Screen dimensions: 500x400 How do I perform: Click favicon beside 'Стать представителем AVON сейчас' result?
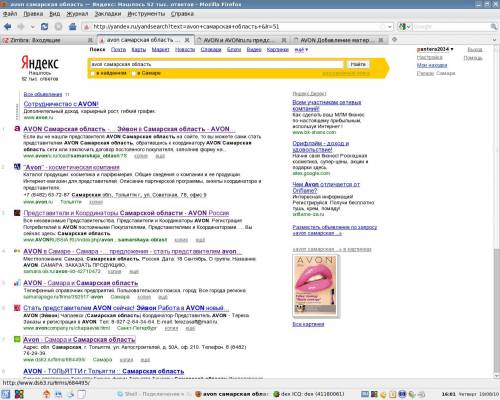coord(17,308)
